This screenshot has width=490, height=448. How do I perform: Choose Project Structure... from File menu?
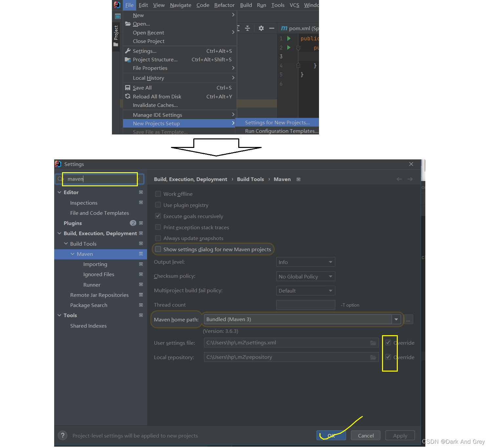pyautogui.click(x=180, y=59)
